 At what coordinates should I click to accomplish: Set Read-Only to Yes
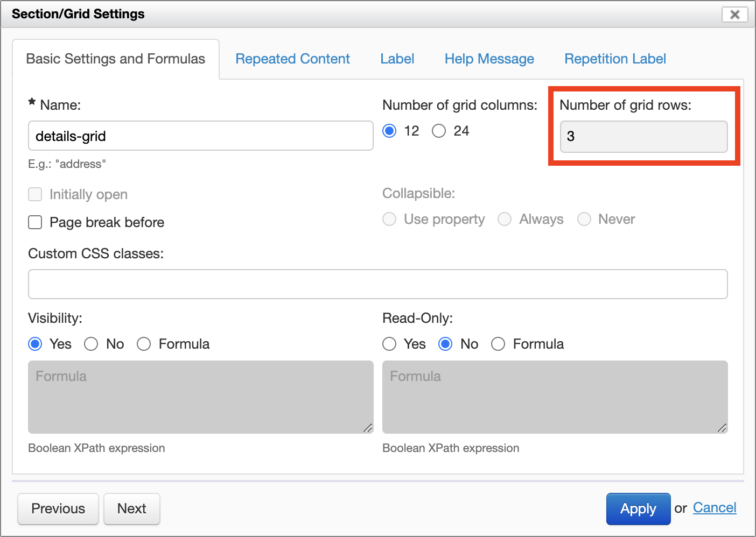(389, 344)
